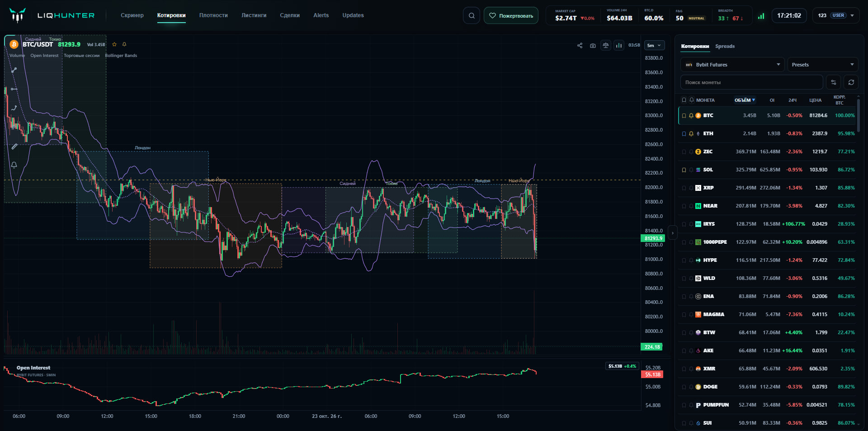Screen dimensions: 868x431
Task: Select the horizontal ray drawing tool
Action: 14,89
